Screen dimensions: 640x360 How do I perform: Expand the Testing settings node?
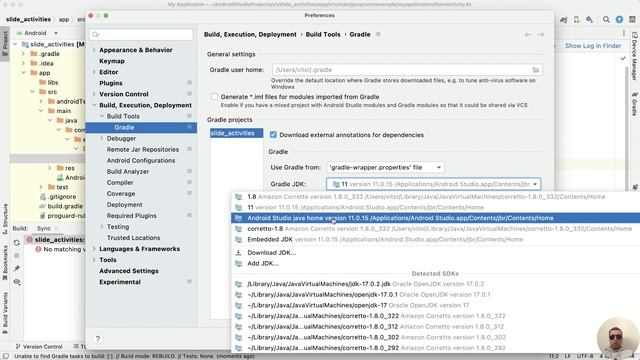coord(102,227)
